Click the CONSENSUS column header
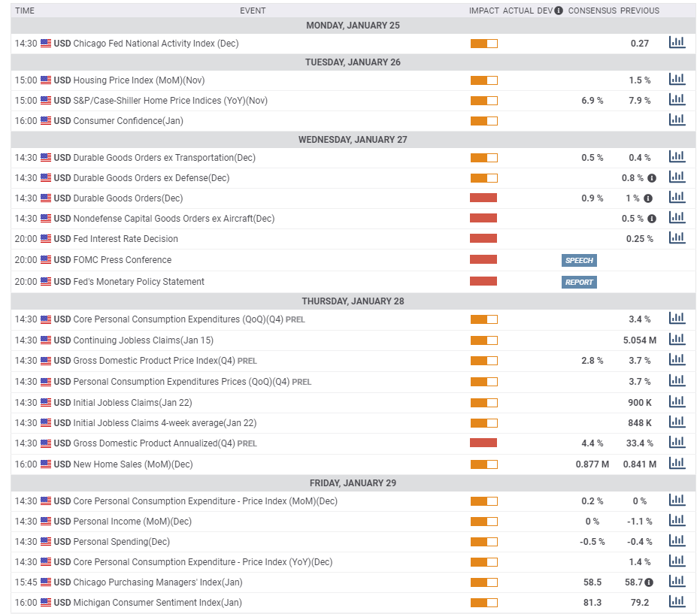Screen dimensions: 700x614 [592, 11]
